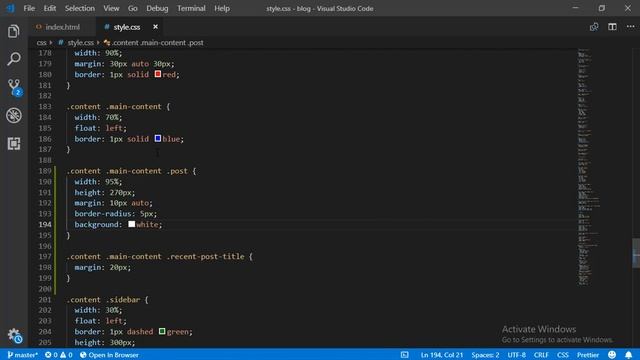Click the css folder breadcrumb
The image size is (640, 360).
point(41,42)
